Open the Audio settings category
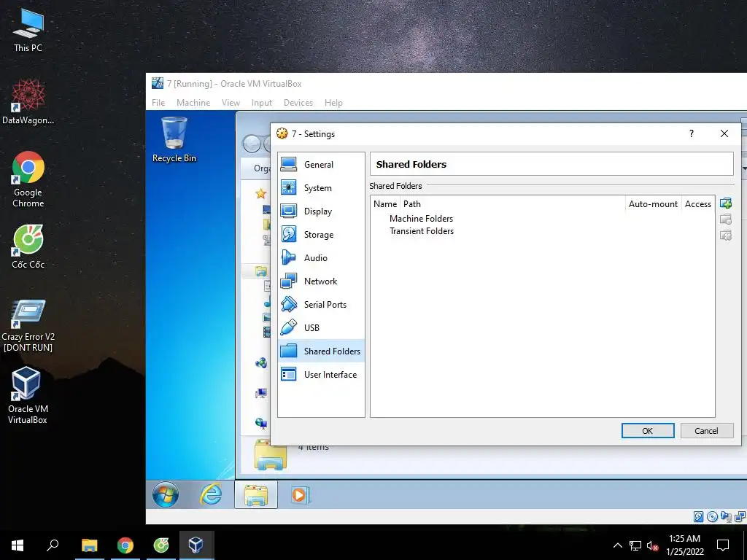 [321, 257]
